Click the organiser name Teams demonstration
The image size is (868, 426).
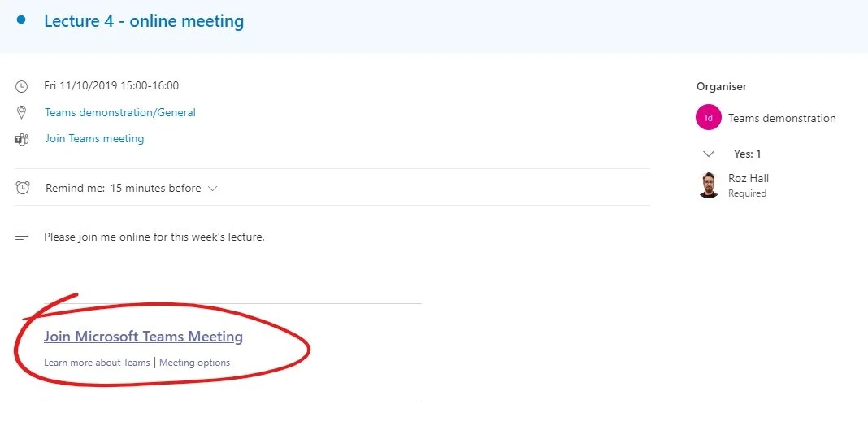pos(782,118)
